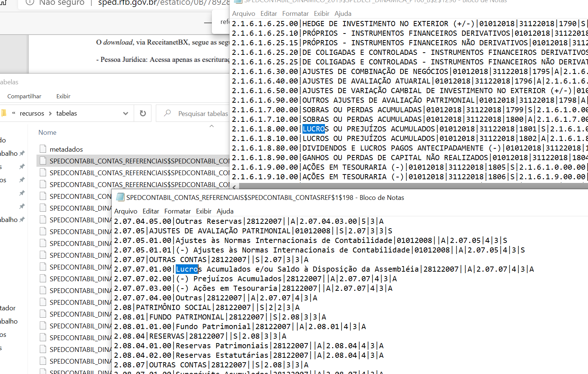Screen dimensions: 588x374
Task: Click the 'DIVIDENDOS E LUCROS PAGOS ANTECIPADAMENTE' line
Action: [x=410, y=148]
